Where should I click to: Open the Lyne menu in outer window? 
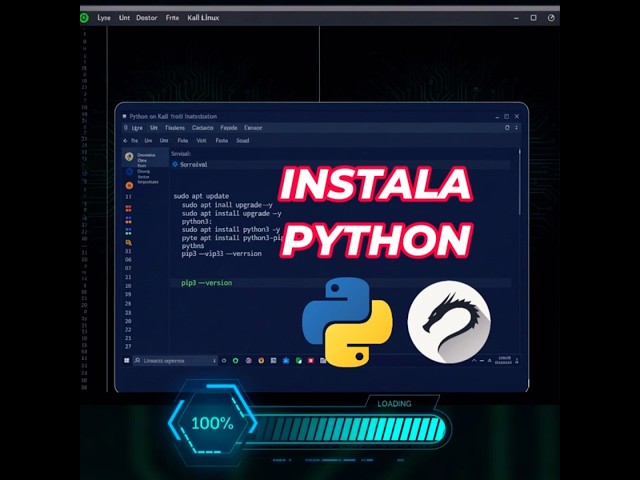[104, 18]
